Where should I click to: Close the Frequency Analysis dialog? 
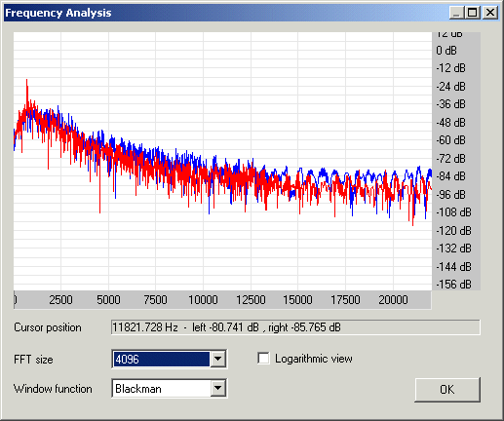coord(490,13)
